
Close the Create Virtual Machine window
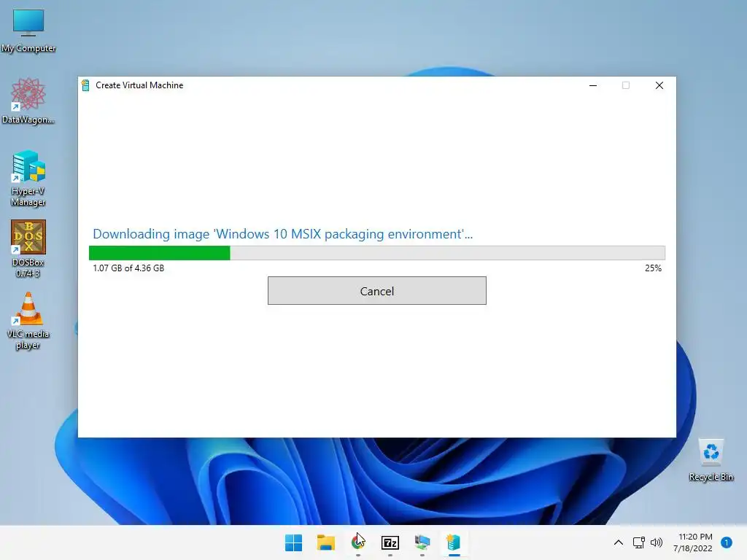pyautogui.click(x=659, y=85)
